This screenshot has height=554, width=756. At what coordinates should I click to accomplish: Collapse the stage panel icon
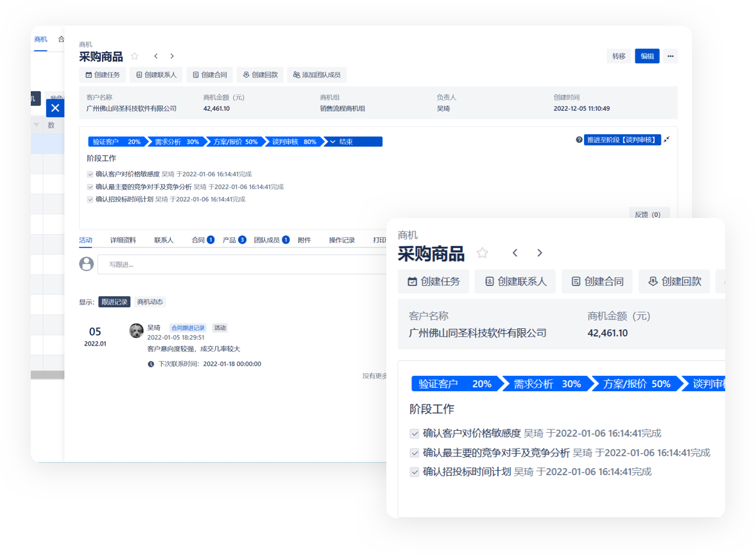[666, 140]
